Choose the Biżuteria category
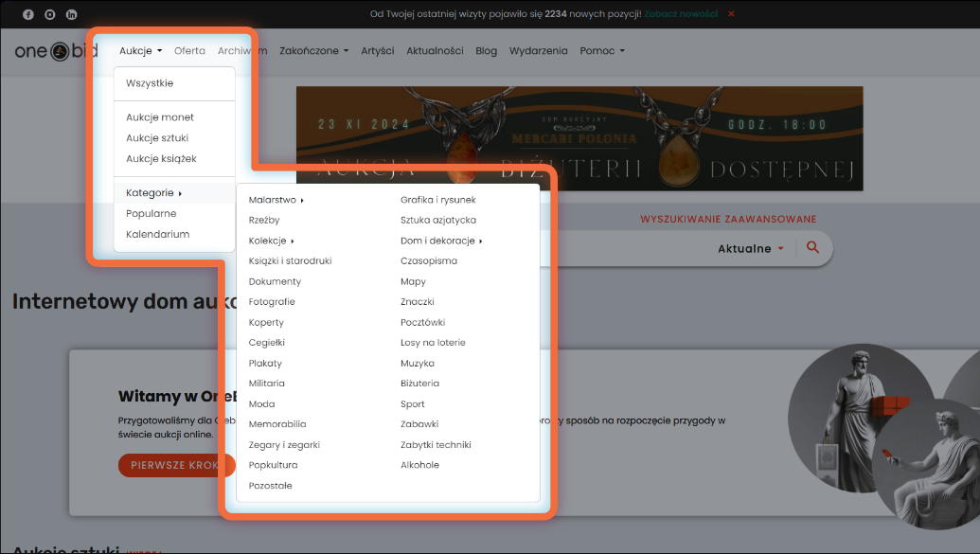 point(419,384)
